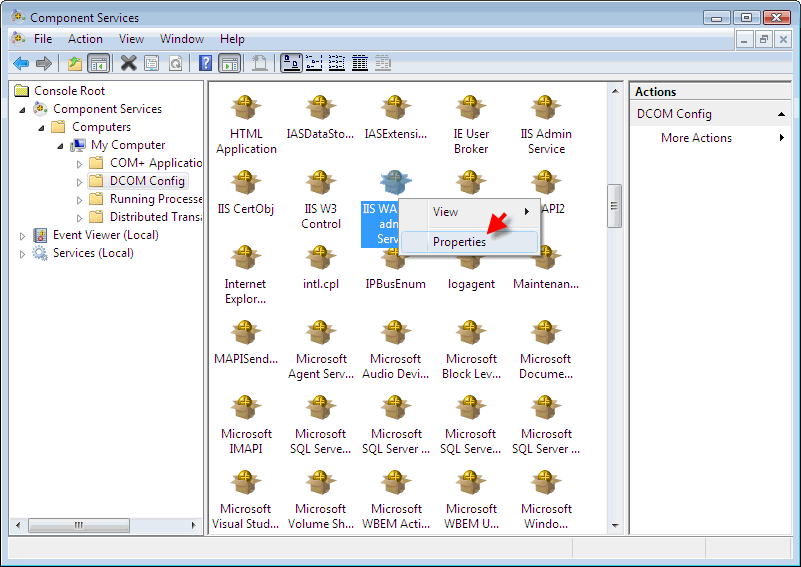Viewport: 801px width, 567px height.
Task: Toggle the Show/Hide Console Tree button
Action: 99,63
